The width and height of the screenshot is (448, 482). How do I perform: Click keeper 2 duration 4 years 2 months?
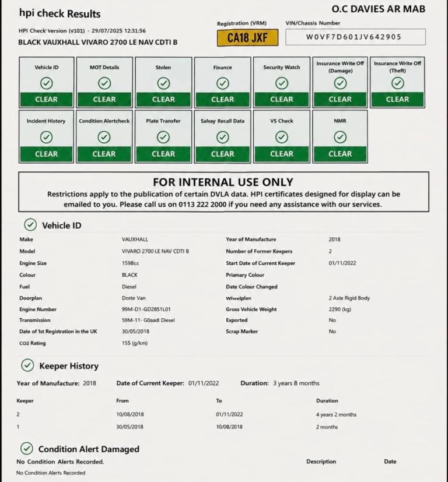[336, 414]
